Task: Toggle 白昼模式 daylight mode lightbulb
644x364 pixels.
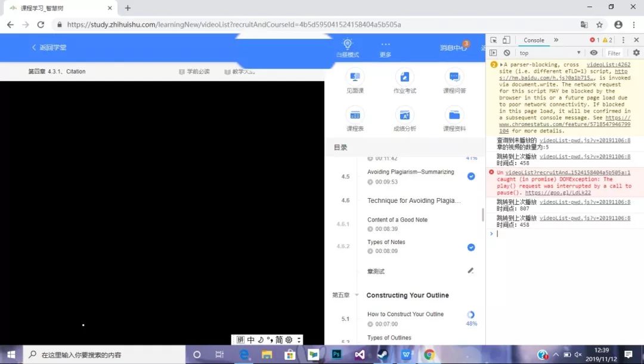Action: coord(348,44)
